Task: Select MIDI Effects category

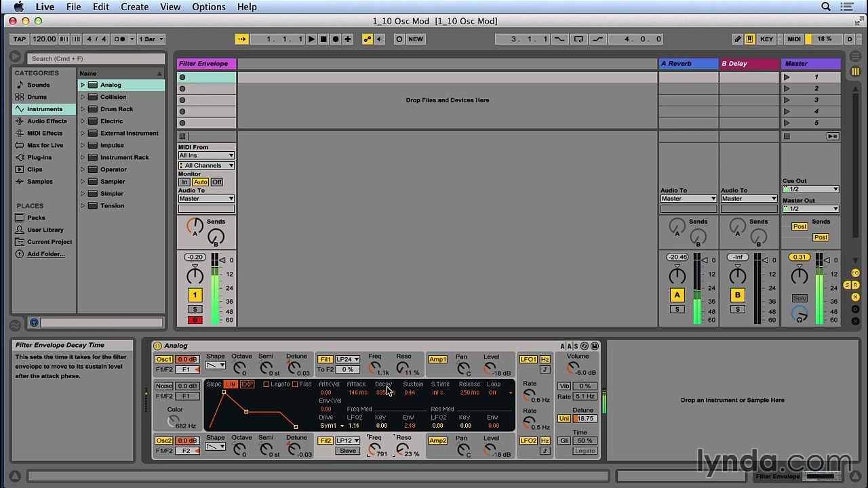Action: tap(45, 134)
